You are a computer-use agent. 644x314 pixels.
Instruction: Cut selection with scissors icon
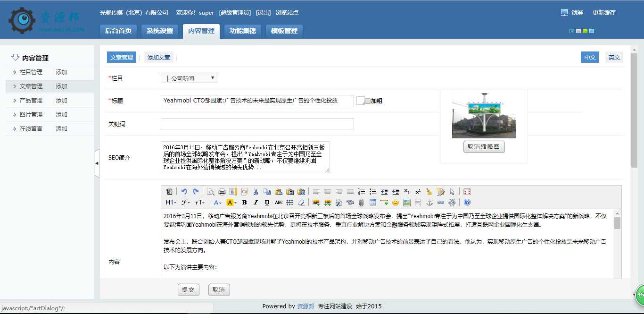[x=256, y=192]
